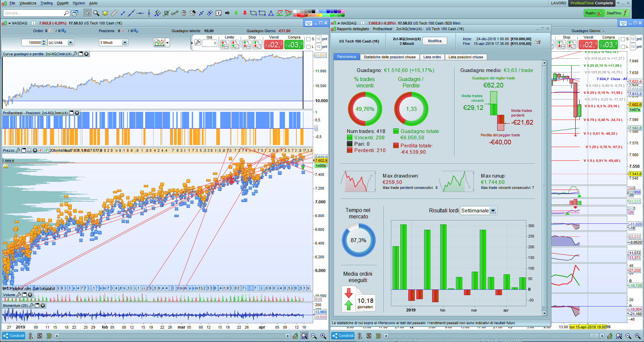Select the ruler measurement tool

[114, 13]
